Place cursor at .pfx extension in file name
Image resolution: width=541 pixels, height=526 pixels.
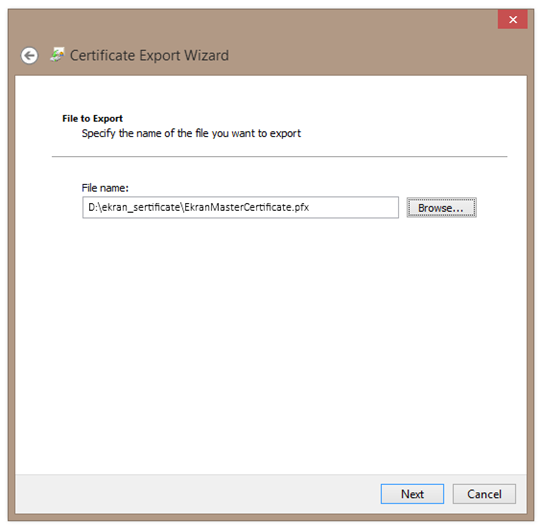click(x=300, y=208)
